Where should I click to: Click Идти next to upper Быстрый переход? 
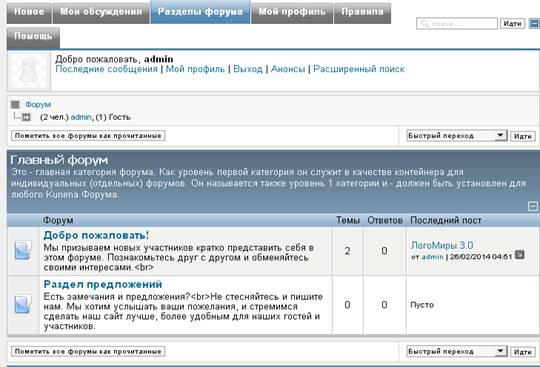point(523,136)
